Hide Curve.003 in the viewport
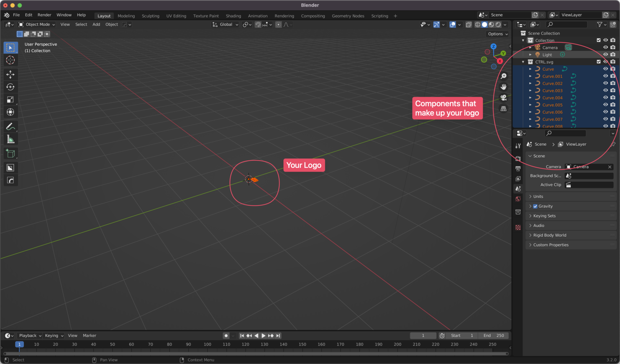Screen dimensions: 620x364 click(x=605, y=90)
